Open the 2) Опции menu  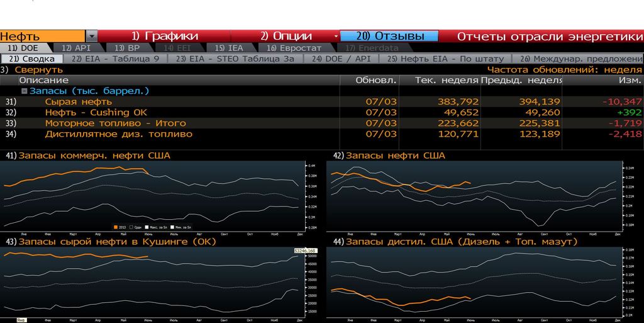[286, 36]
